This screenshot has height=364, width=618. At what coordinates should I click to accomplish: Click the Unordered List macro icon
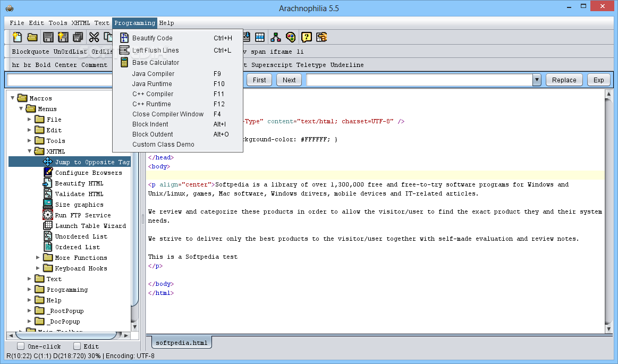point(48,236)
